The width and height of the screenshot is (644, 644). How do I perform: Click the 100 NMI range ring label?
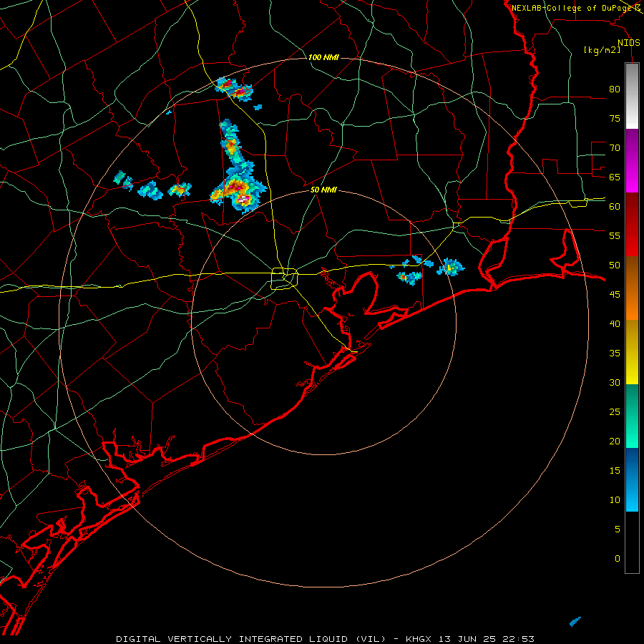(323, 57)
